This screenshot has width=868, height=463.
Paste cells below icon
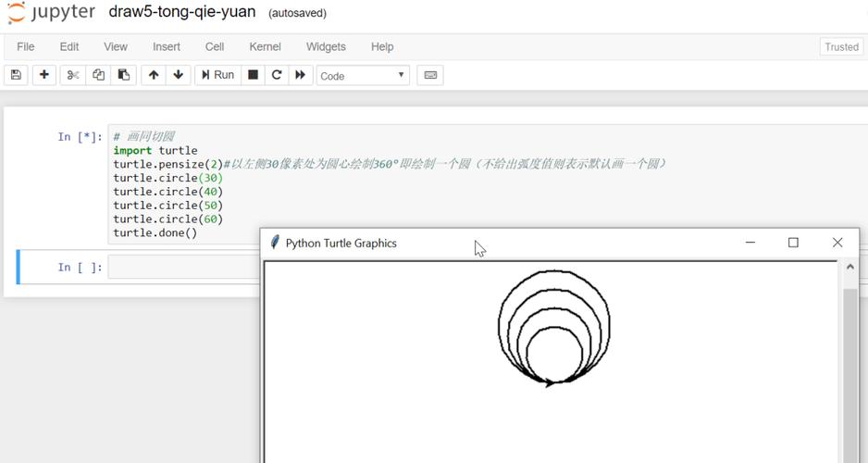point(124,75)
